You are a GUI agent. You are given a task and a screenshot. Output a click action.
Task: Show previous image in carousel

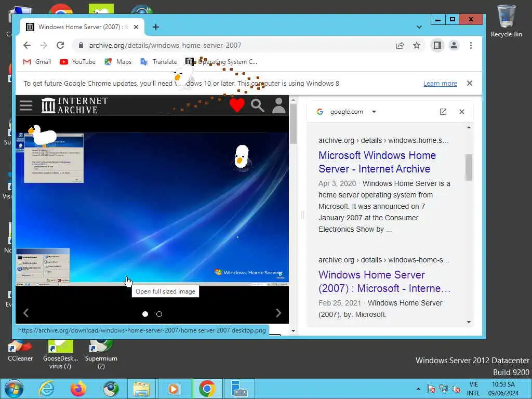click(26, 313)
